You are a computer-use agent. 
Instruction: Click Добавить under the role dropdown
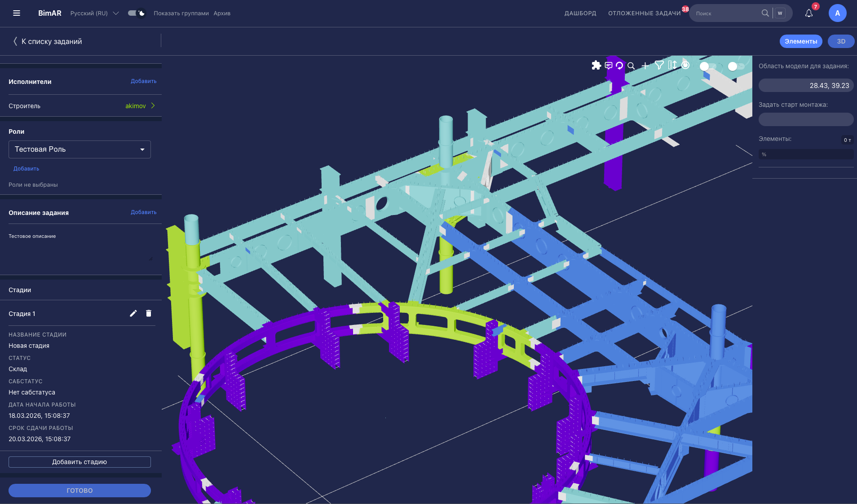point(26,169)
